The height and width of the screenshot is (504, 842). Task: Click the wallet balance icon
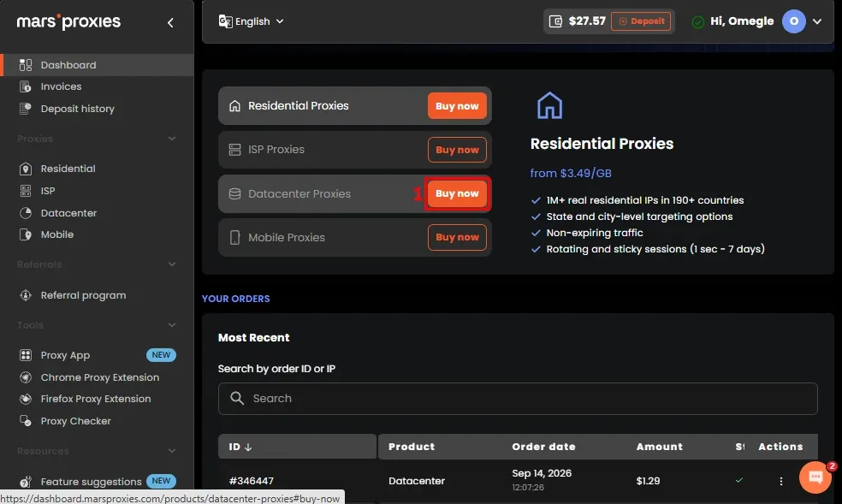tap(556, 21)
